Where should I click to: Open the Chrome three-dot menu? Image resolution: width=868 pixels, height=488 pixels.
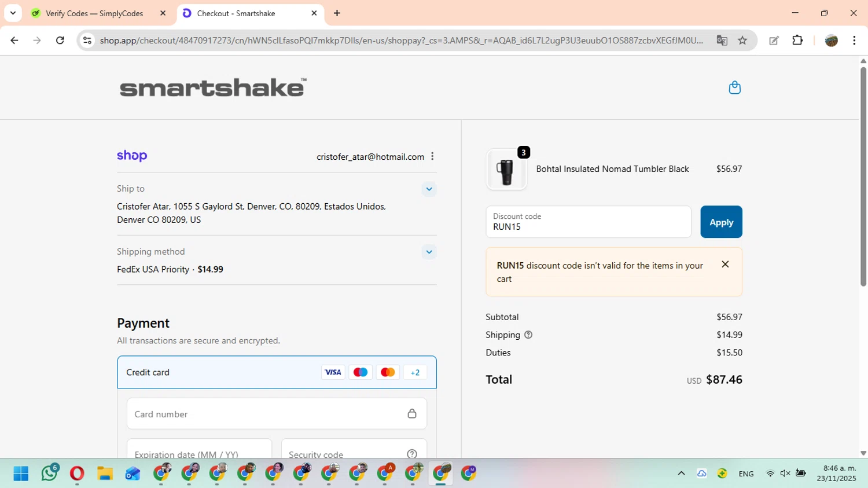point(854,40)
